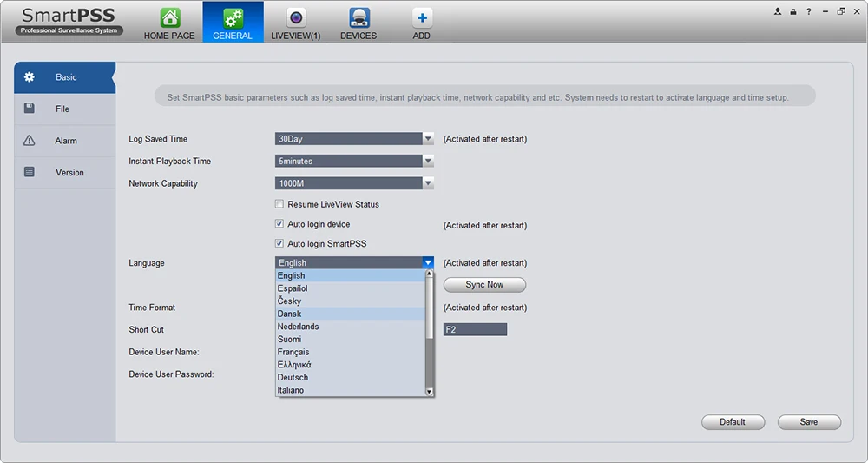Screen dimensions: 868x463
Task: Click the Version list sidebar icon
Action: [30, 172]
